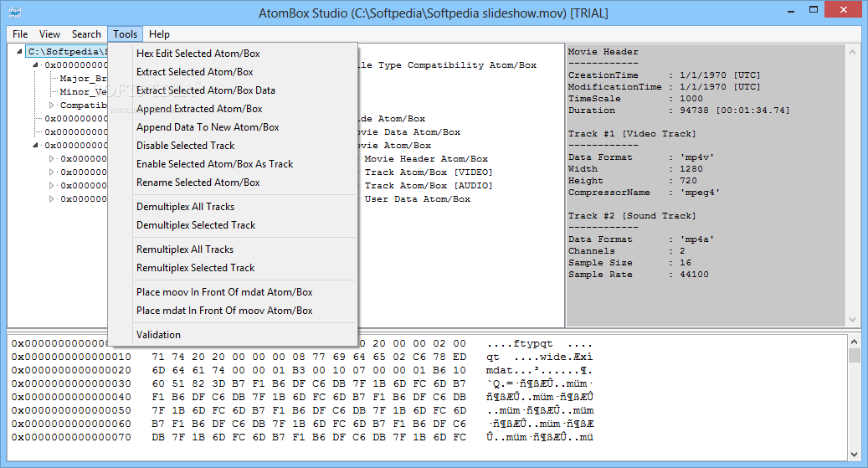Choose Extract Selected Atom/Box
The image size is (868, 468).
pyautogui.click(x=233, y=72)
